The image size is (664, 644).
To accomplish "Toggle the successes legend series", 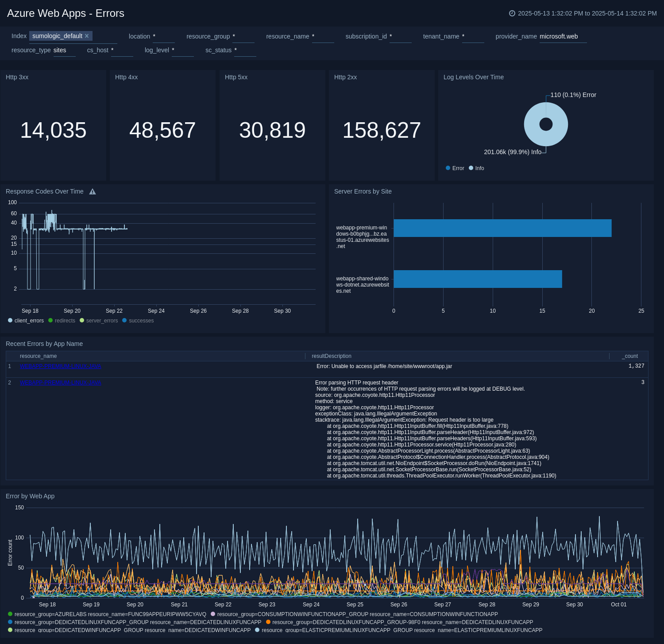I will tap(138, 321).
